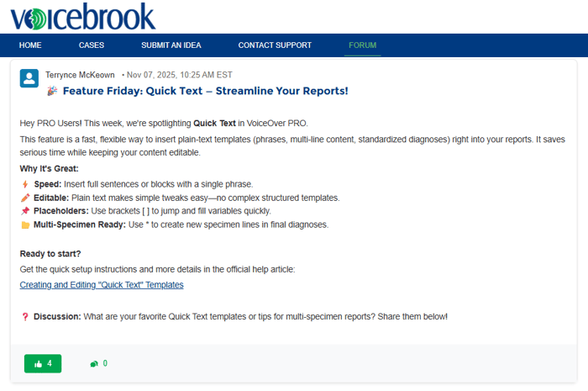Like the post with the thumbs-up button
The image size is (588, 391).
pos(43,363)
